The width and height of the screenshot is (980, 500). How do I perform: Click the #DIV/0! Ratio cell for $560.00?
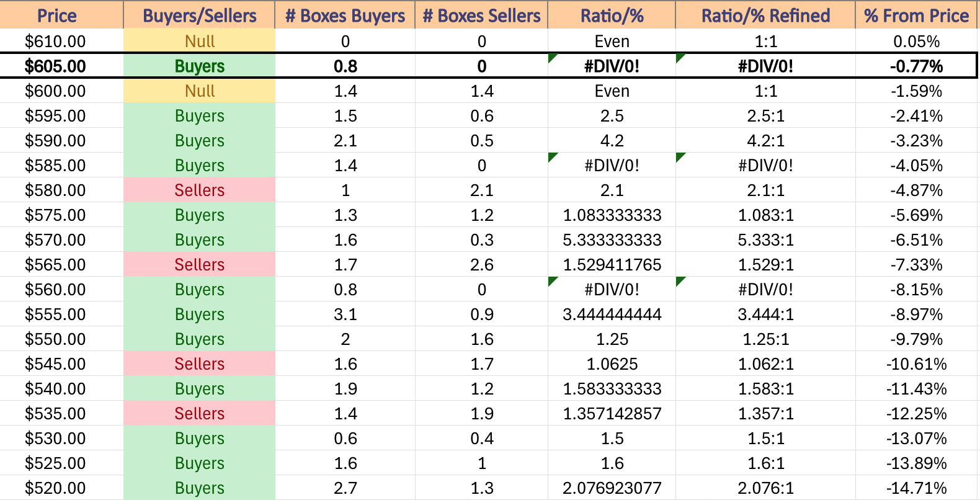612,289
